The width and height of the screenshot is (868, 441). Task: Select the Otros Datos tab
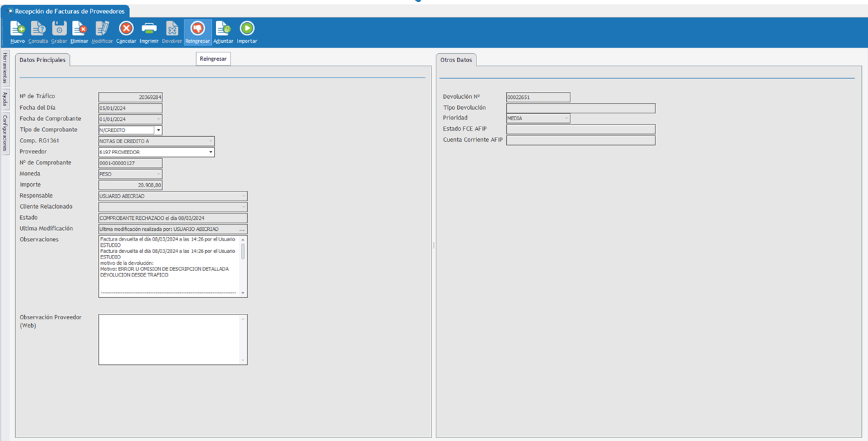(x=456, y=60)
